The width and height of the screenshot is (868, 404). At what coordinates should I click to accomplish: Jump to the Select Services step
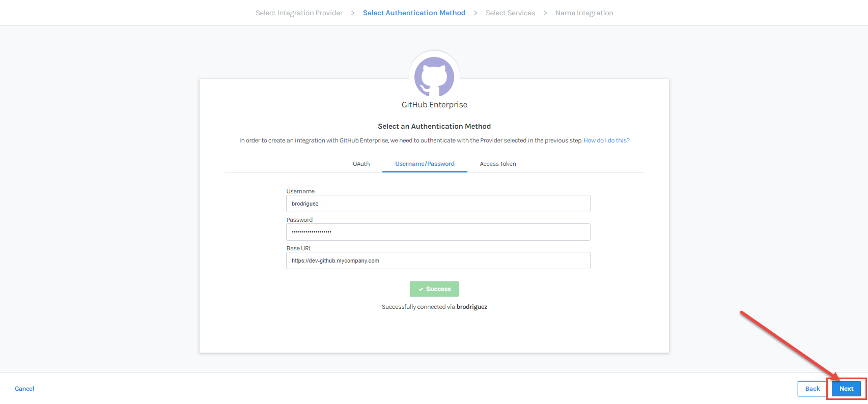pos(510,13)
